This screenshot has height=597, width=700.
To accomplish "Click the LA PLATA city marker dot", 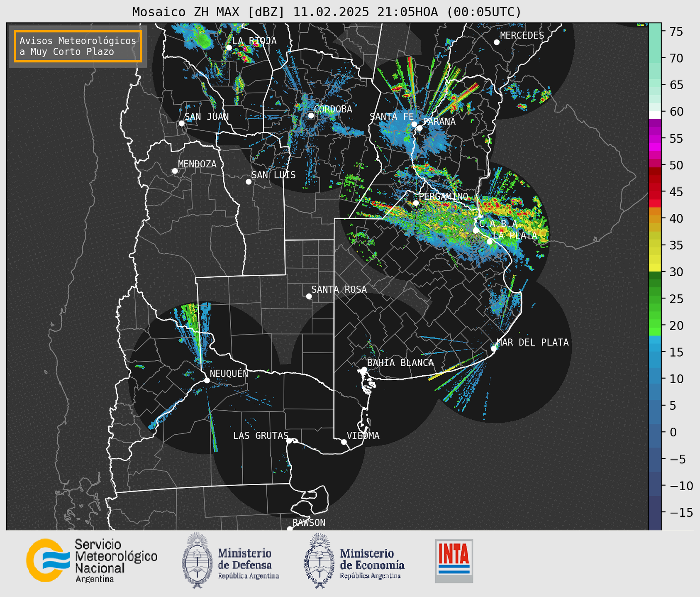I will (x=490, y=242).
